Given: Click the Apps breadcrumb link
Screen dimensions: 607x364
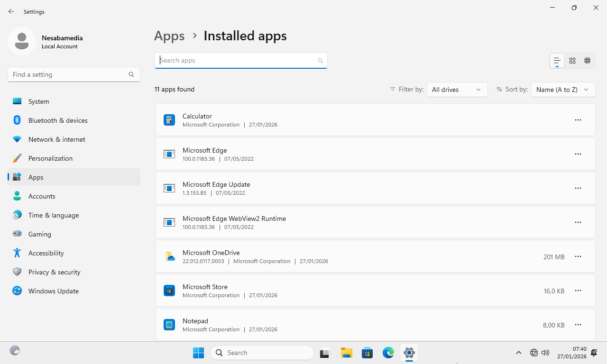Looking at the screenshot, I should pyautogui.click(x=169, y=36).
